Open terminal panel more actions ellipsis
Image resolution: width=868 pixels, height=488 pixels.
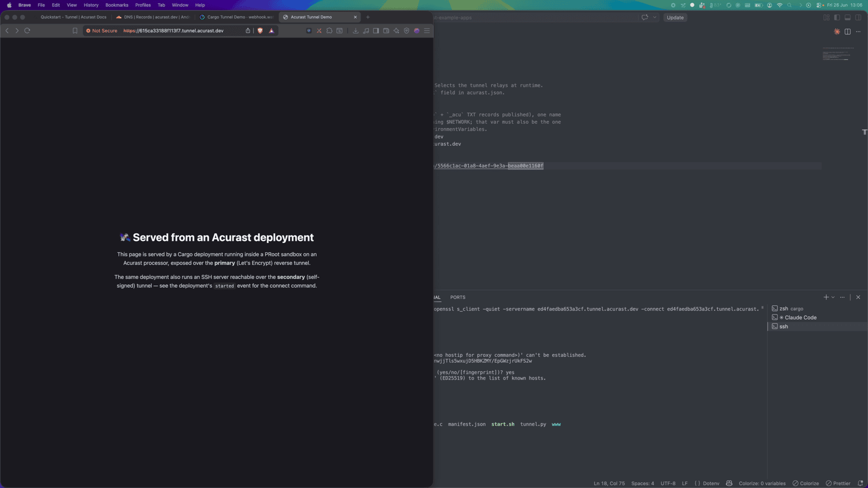pos(843,297)
